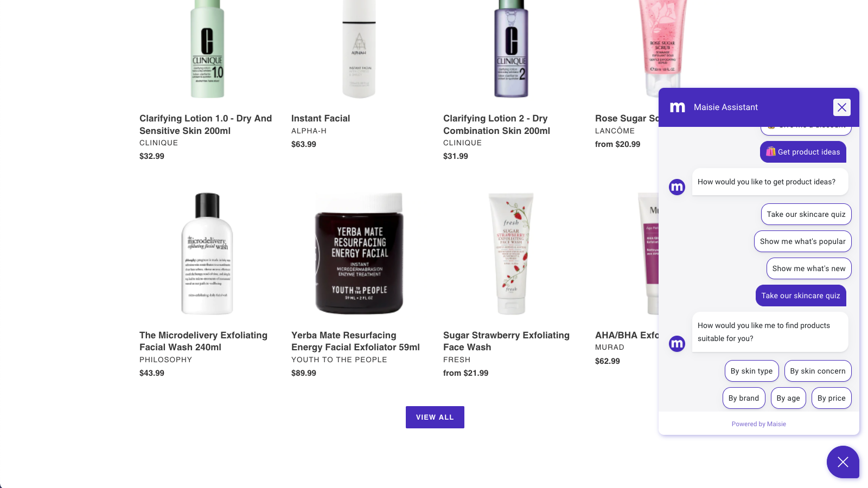Click Show me what's new option
The width and height of the screenshot is (868, 488).
pos(809,268)
